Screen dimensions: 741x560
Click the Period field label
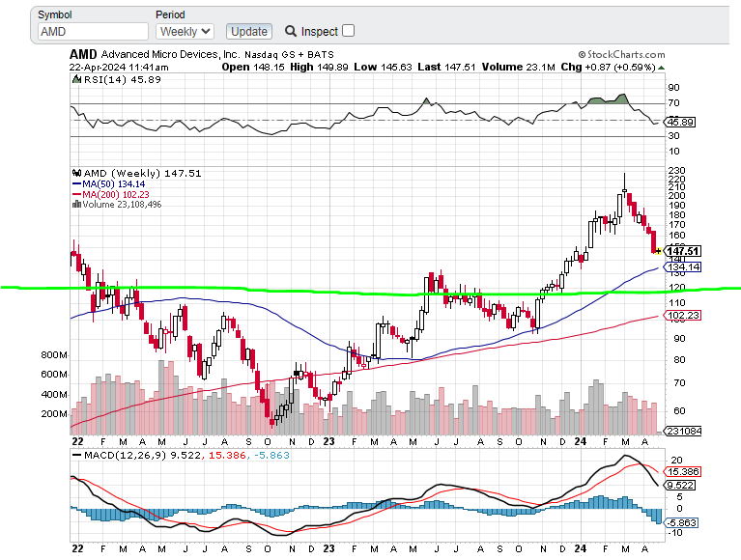pyautogui.click(x=170, y=14)
